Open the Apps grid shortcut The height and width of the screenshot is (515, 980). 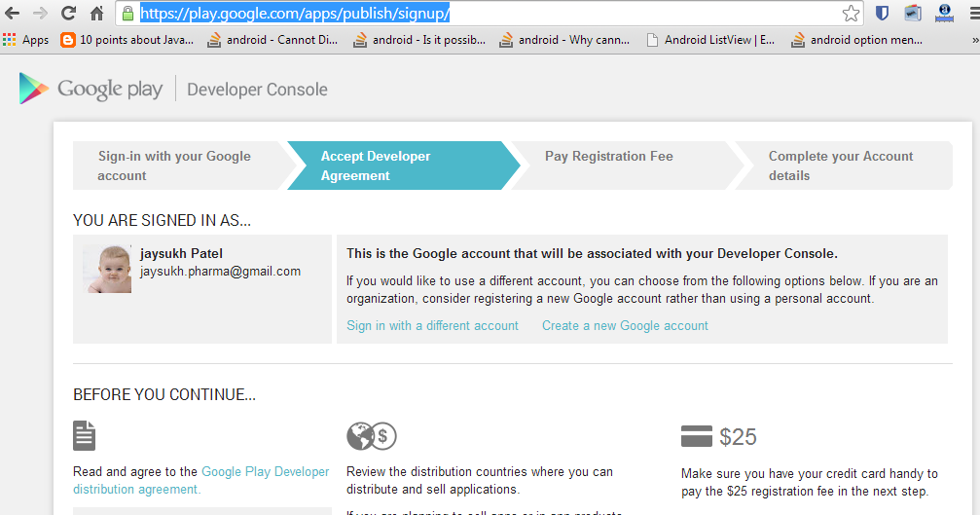tap(25, 40)
